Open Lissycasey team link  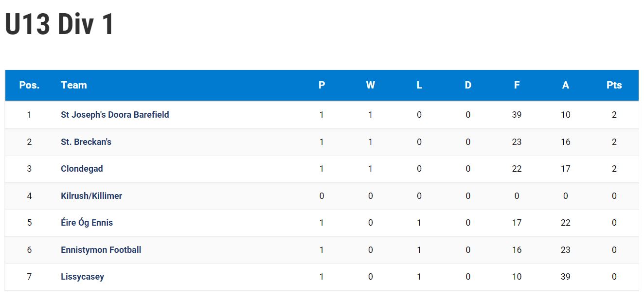pos(82,277)
